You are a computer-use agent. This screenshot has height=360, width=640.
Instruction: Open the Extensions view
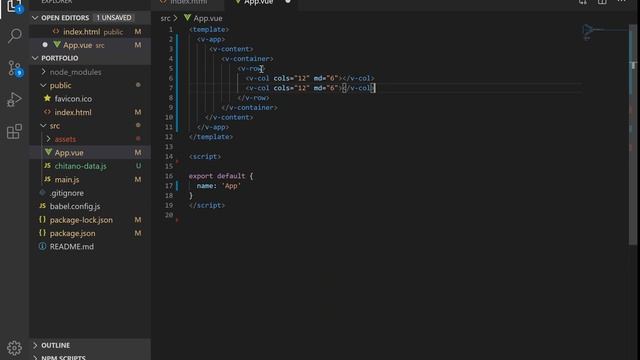click(x=14, y=131)
